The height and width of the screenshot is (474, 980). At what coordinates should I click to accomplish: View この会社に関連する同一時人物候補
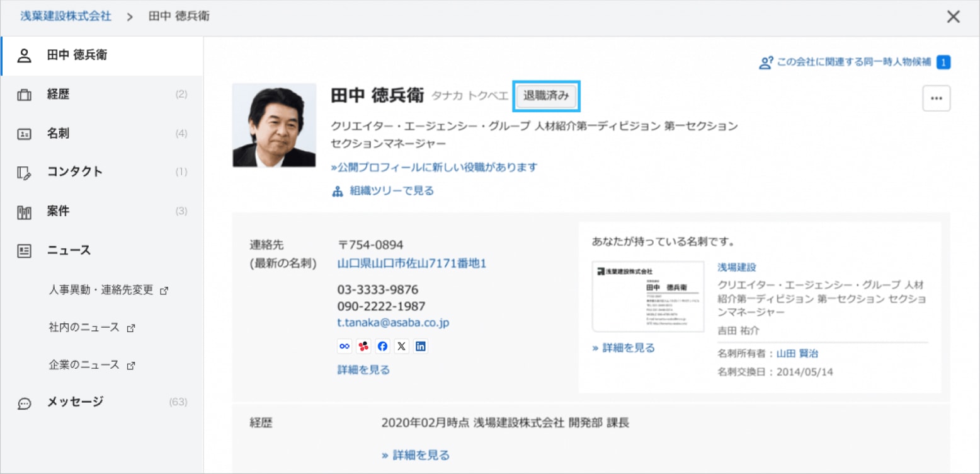855,62
